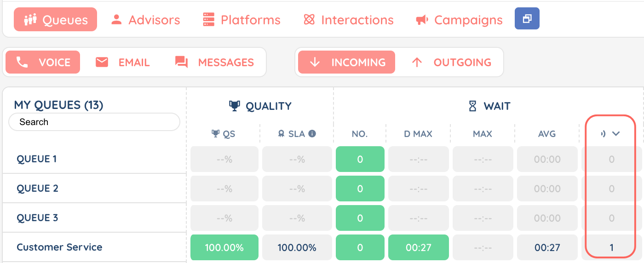This screenshot has width=644, height=263.
Task: Click the ringing sound column icon
Action: 603,134
